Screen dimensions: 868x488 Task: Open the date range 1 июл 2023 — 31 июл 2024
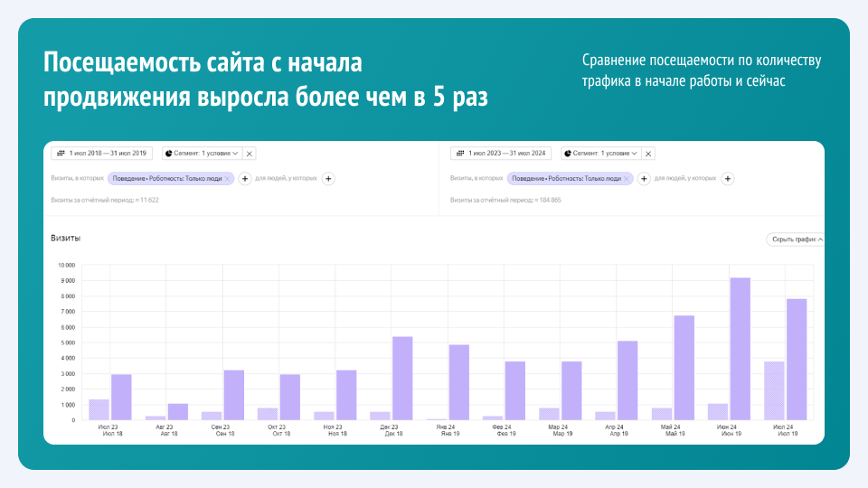point(501,154)
